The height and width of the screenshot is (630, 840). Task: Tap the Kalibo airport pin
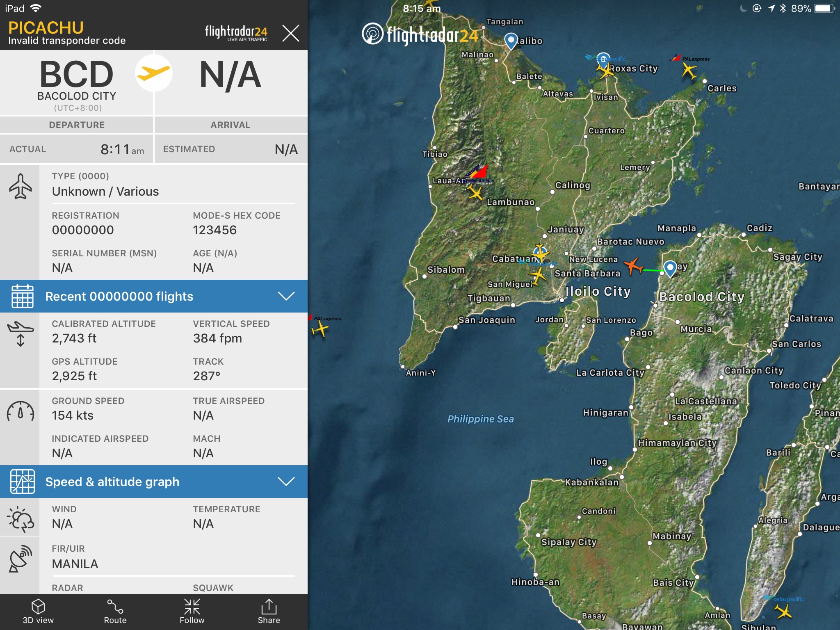tap(511, 41)
